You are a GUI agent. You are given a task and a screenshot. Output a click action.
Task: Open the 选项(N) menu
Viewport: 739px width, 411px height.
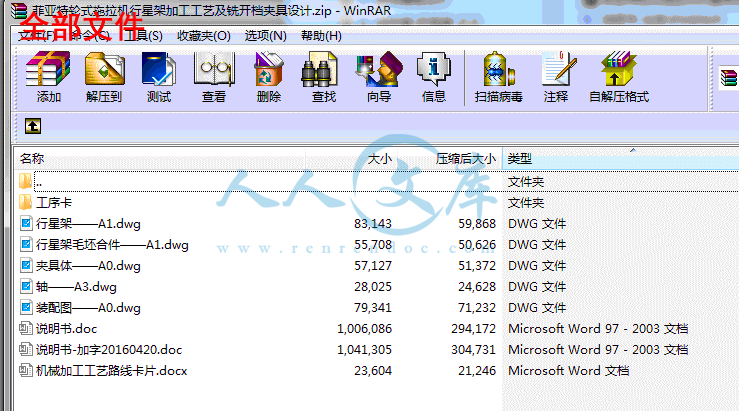[265, 36]
